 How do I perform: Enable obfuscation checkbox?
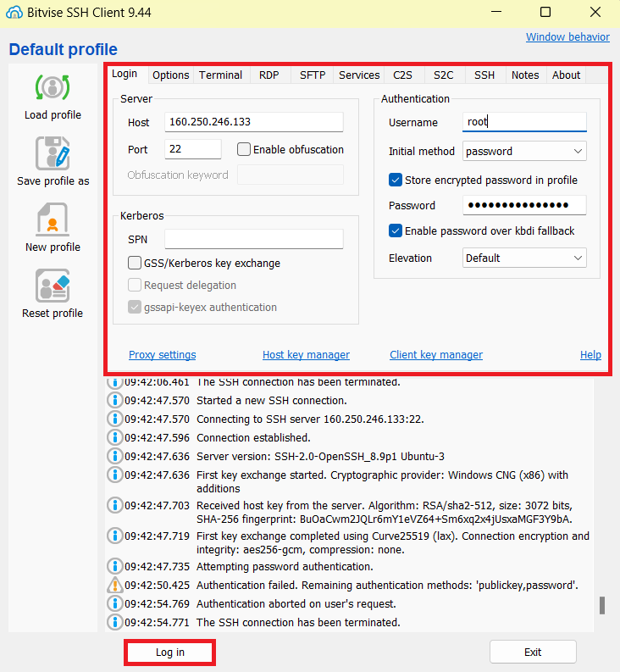click(244, 149)
